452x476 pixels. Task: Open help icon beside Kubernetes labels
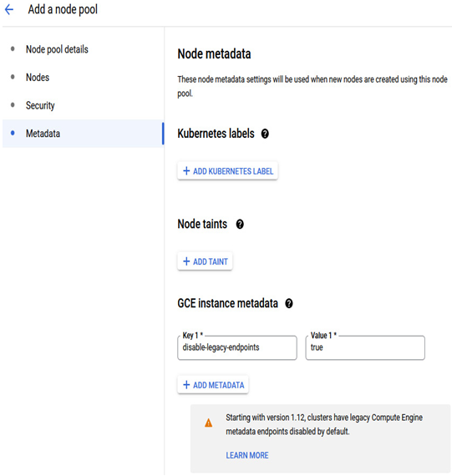pyautogui.click(x=265, y=134)
